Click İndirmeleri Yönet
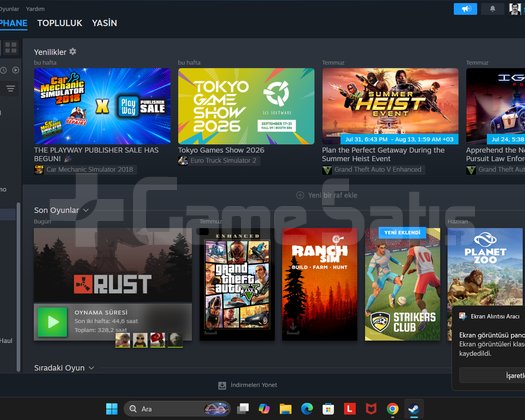525x420 pixels. (x=254, y=385)
